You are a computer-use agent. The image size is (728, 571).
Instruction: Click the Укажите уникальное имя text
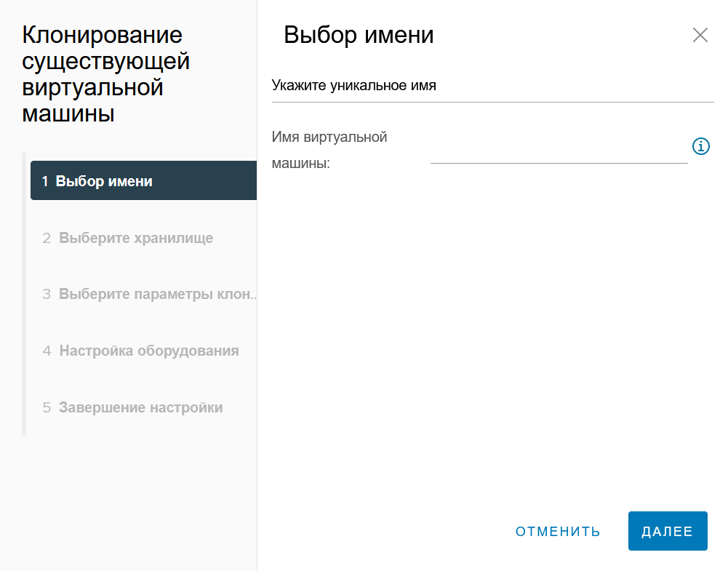coord(353,85)
